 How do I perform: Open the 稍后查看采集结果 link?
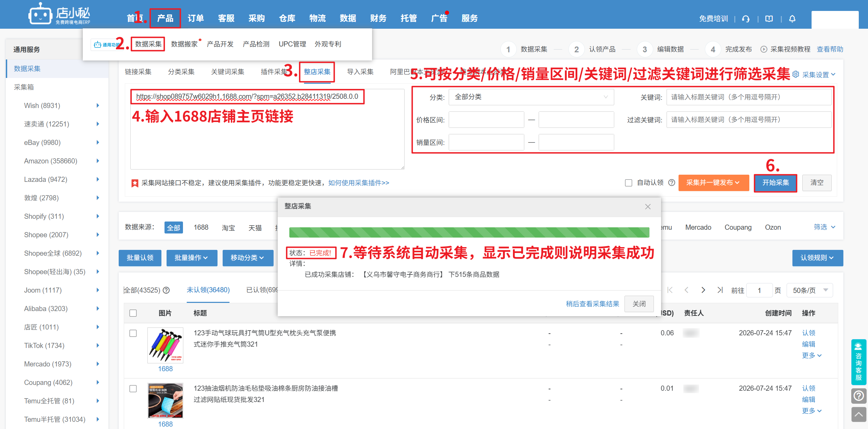tap(592, 304)
